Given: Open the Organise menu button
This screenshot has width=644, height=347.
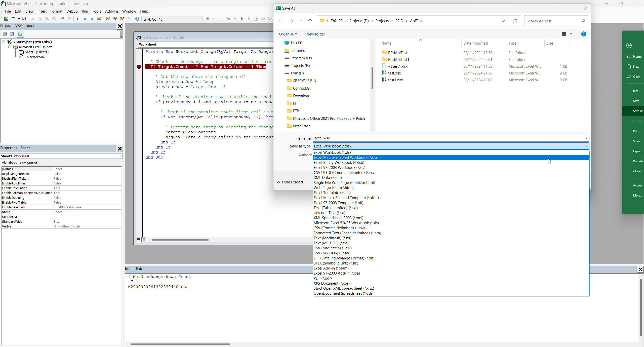Looking at the screenshot, I should coord(288,34).
